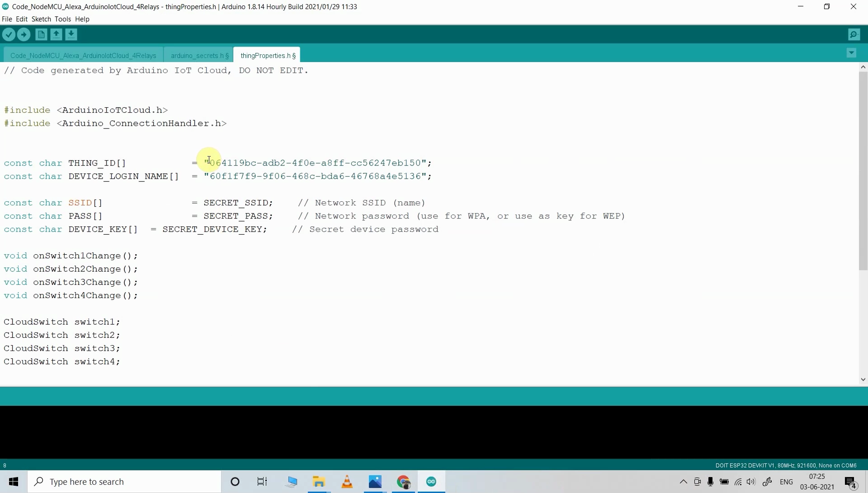Click the vertical scrollbar thumb

click(863, 171)
